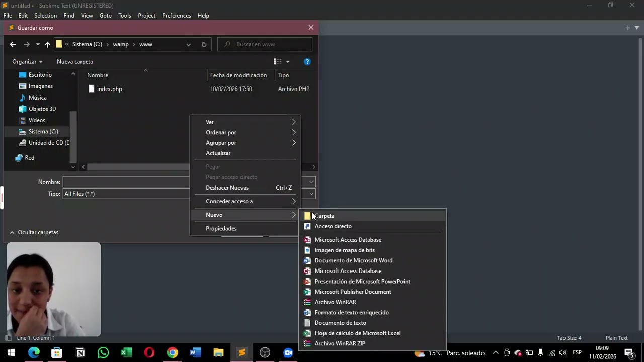Image resolution: width=644 pixels, height=362 pixels.
Task: Open Opera from the taskbar
Action: [x=149, y=353]
